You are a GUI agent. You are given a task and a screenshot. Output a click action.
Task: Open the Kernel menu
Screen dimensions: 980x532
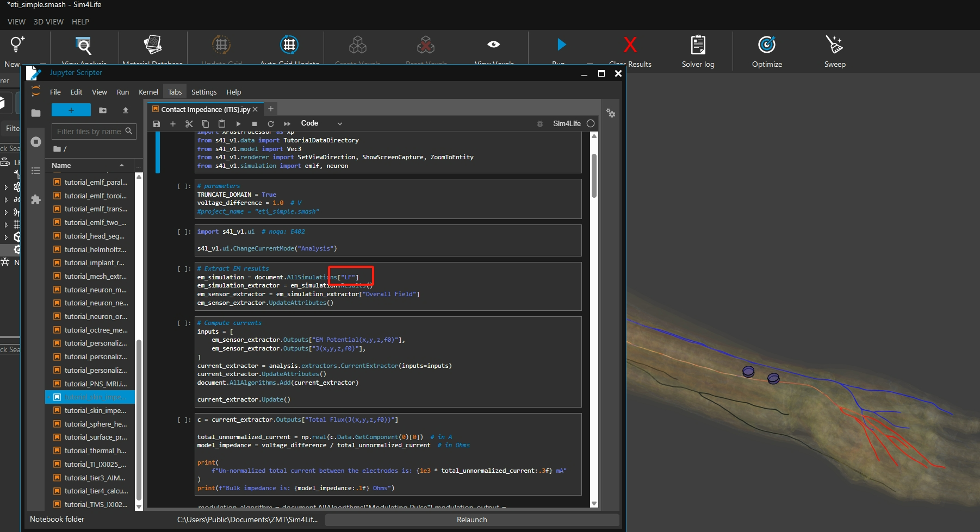(148, 92)
